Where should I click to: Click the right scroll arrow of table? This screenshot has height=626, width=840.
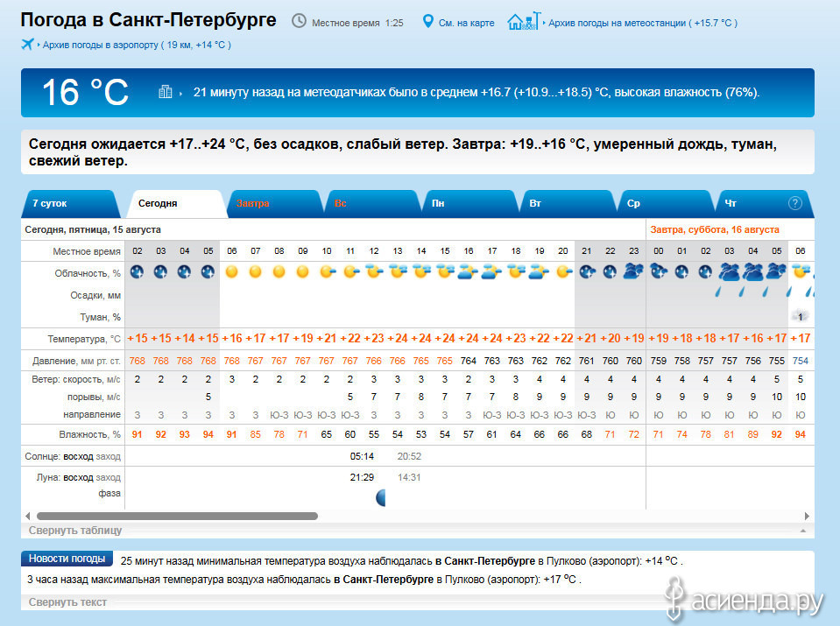click(807, 517)
